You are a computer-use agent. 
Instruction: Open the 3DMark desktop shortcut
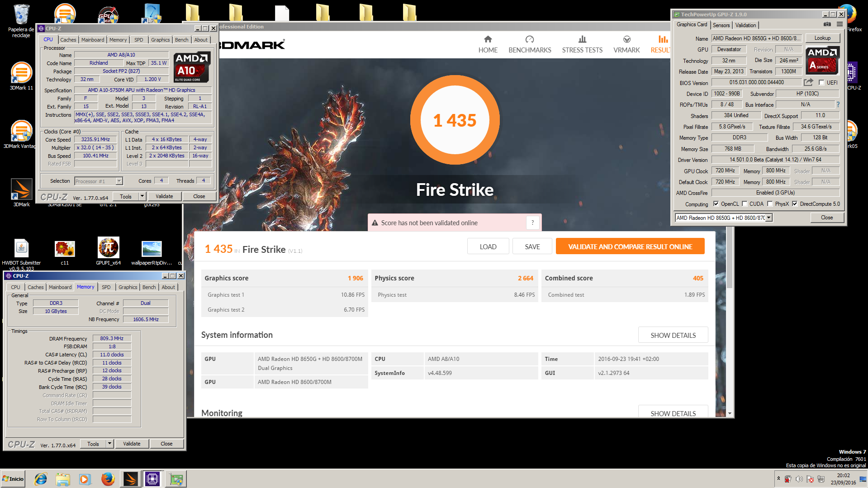tap(21, 193)
